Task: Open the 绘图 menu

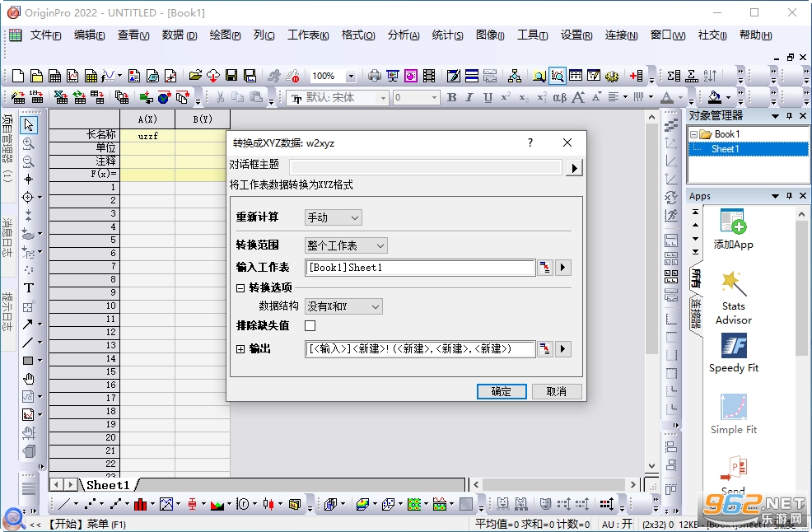Action: coord(225,35)
